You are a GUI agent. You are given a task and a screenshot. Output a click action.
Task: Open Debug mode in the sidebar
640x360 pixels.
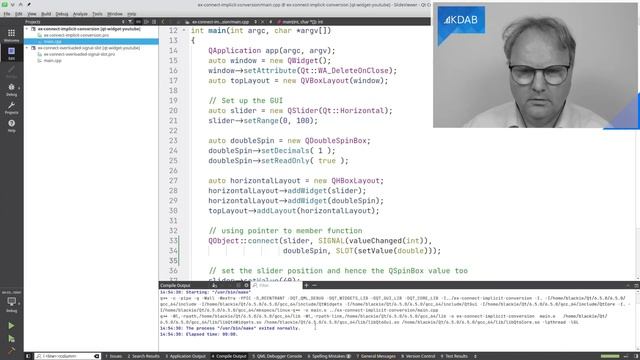click(11, 90)
